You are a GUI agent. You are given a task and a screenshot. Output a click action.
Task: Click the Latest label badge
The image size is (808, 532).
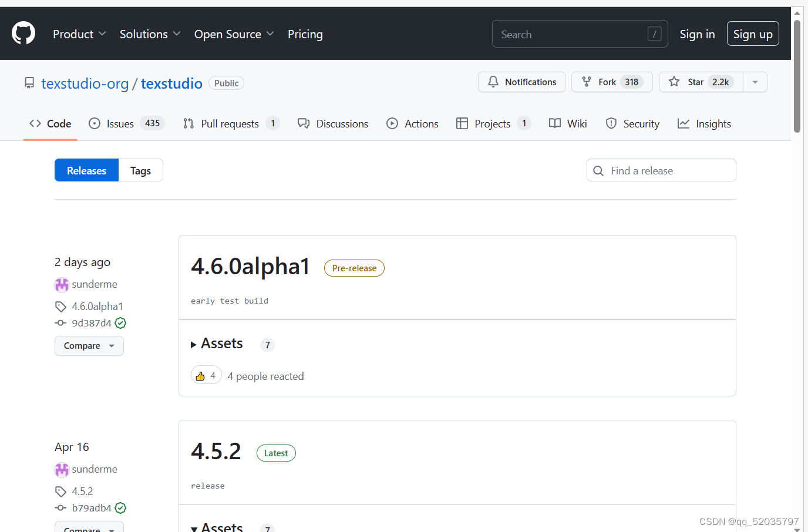pos(276,453)
